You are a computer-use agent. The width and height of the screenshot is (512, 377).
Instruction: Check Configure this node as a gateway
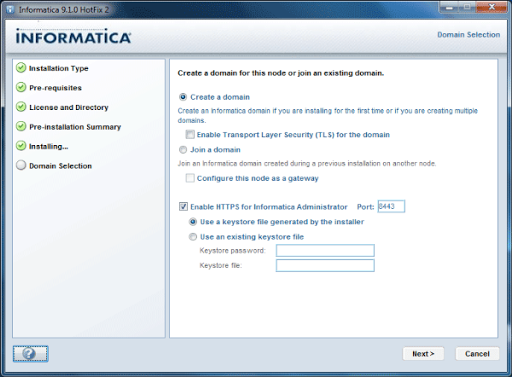click(190, 178)
